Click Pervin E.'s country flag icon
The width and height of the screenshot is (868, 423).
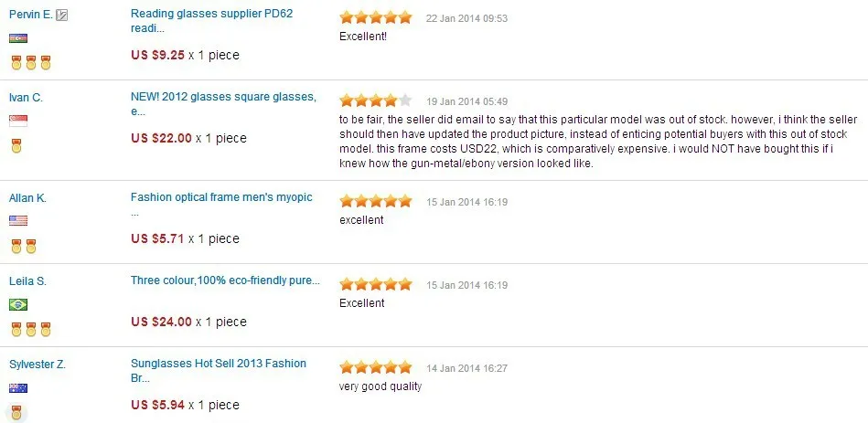point(18,38)
